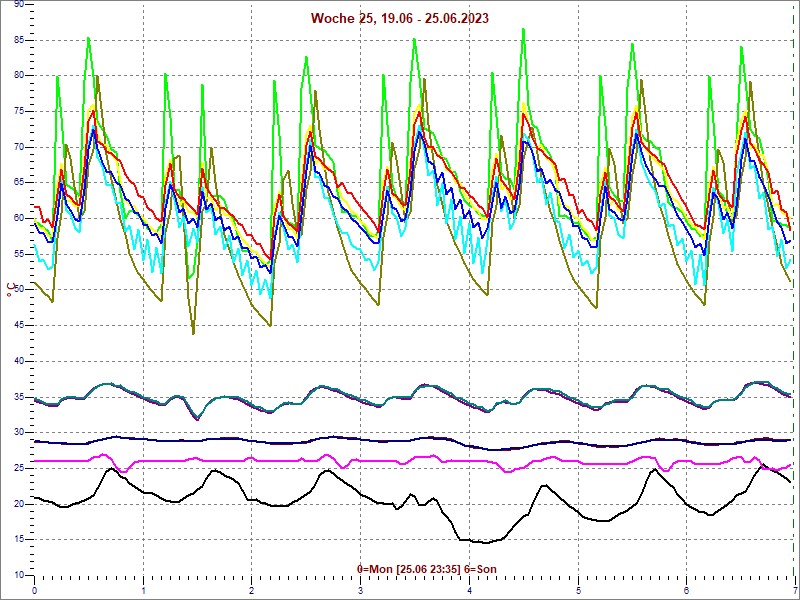Viewport: 800px width, 600px height.
Task: Select the y-axis tick label "25"
Action: pos(18,468)
